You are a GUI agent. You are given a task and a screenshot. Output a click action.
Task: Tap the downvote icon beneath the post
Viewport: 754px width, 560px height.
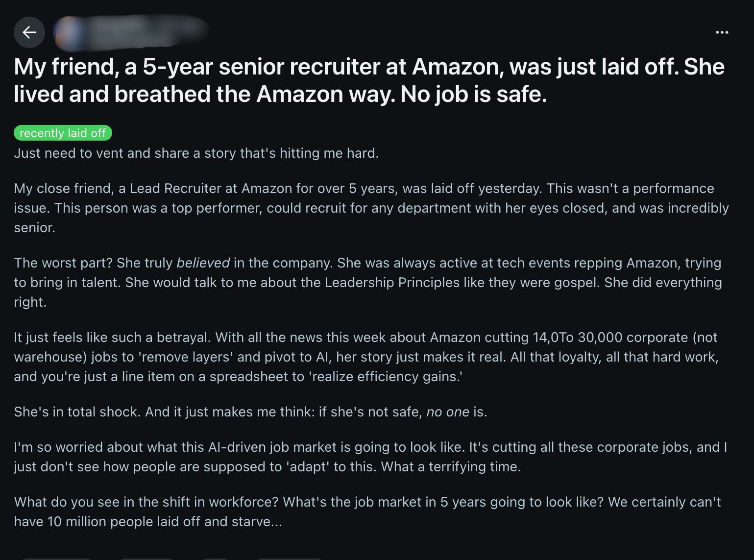[78, 559]
